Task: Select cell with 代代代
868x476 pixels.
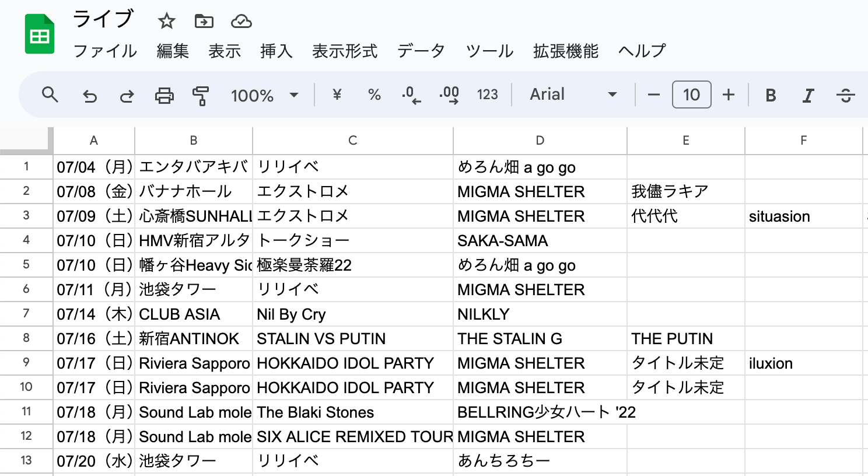Action: (686, 216)
